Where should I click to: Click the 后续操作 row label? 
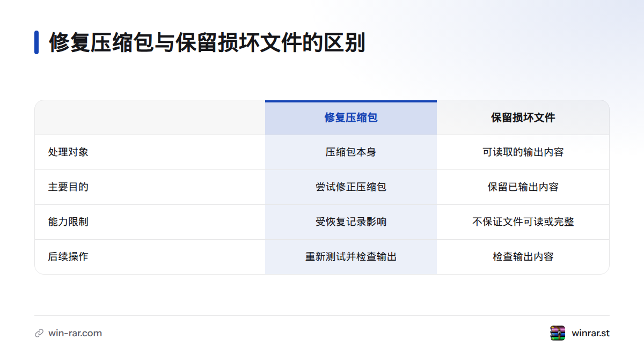[68, 257]
